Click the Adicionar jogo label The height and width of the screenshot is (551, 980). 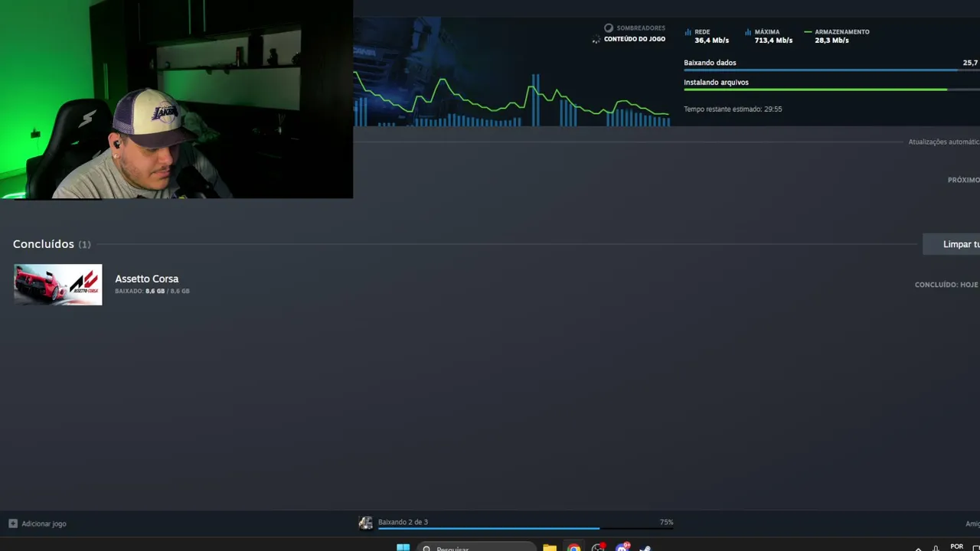(x=44, y=523)
